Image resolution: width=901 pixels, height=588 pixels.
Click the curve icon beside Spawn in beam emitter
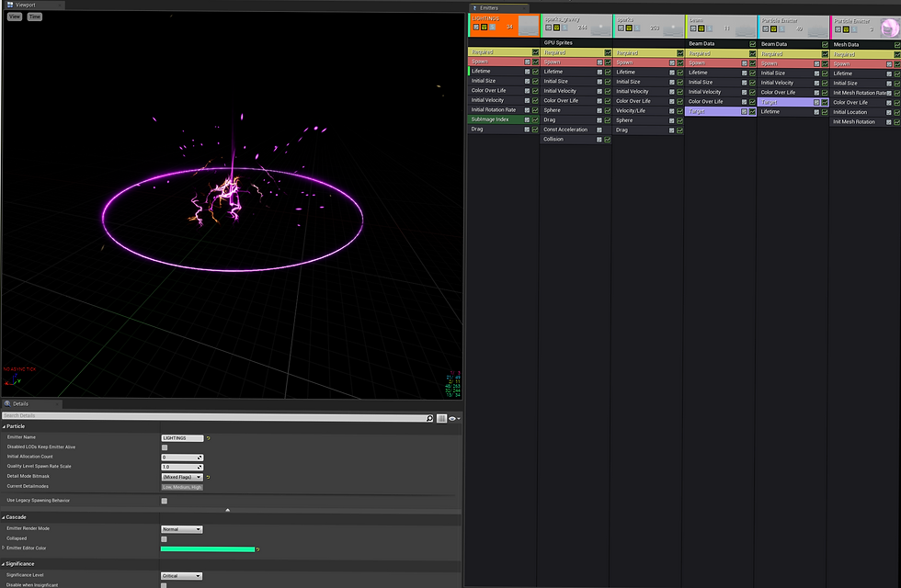[752, 62]
